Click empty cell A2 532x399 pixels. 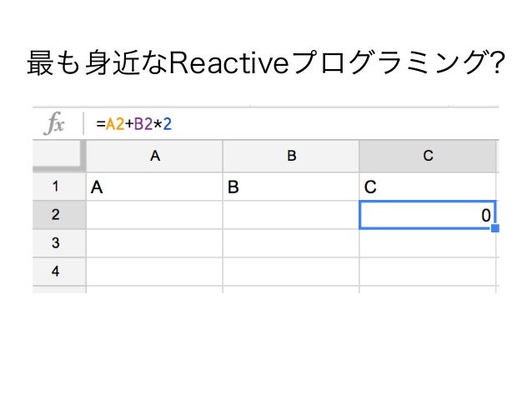[x=155, y=215]
